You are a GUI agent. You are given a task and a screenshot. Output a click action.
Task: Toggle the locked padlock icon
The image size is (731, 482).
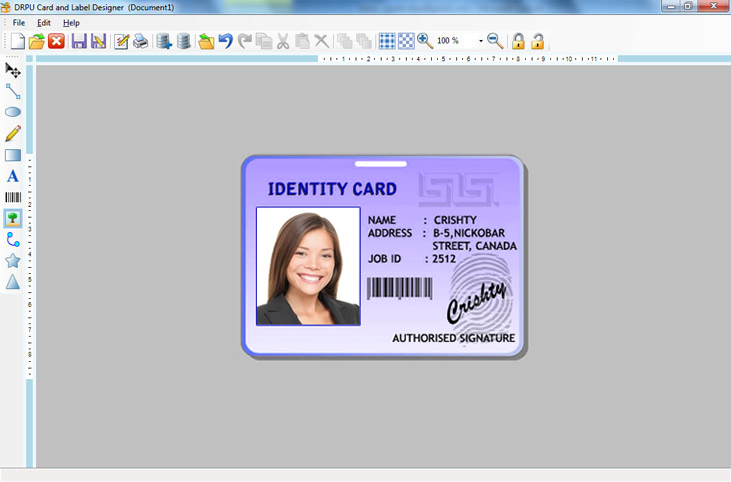(x=518, y=41)
